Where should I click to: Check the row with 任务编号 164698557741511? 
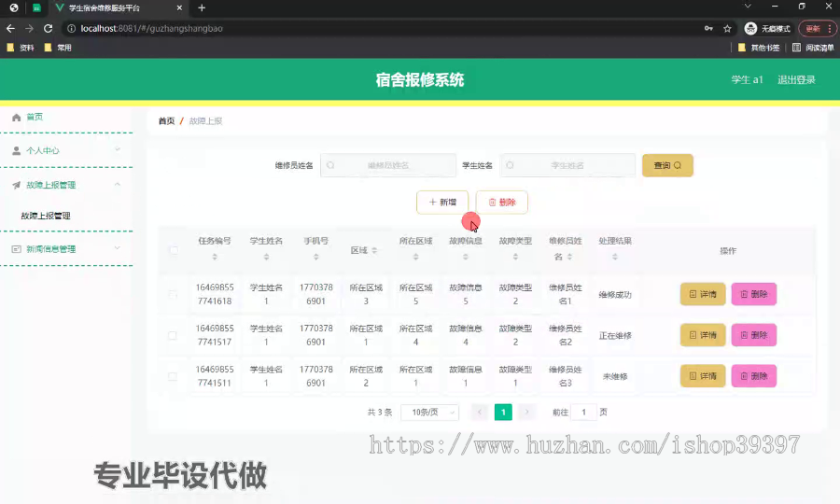[173, 376]
